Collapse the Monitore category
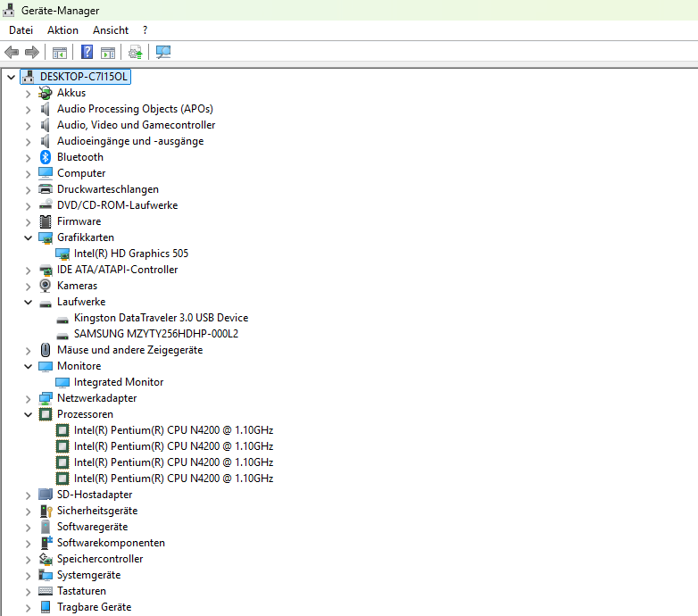The width and height of the screenshot is (698, 616). tap(28, 366)
